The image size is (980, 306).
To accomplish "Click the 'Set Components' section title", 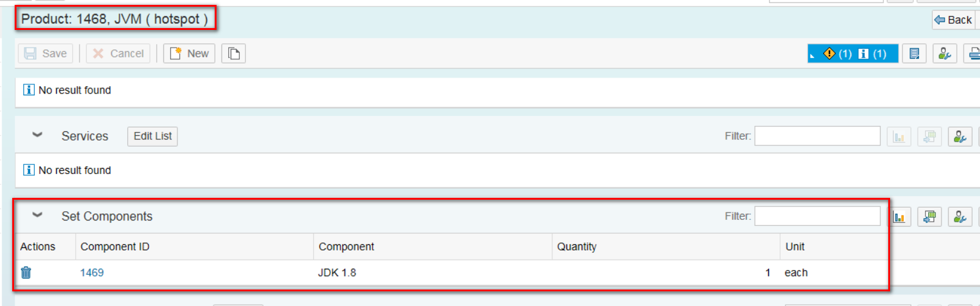I will (x=107, y=216).
